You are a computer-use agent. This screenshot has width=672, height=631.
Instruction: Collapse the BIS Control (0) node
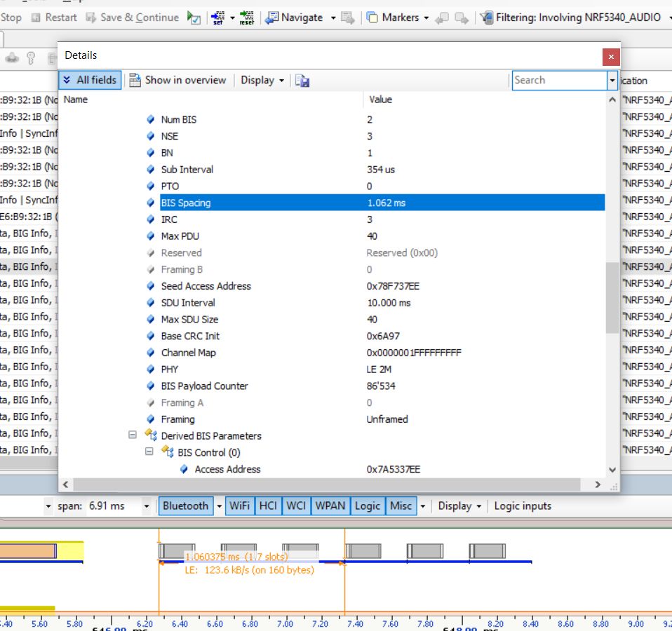pos(149,452)
